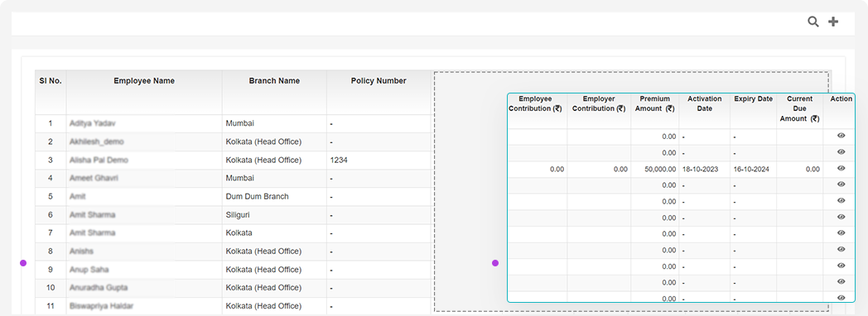Click Kolkata (Head Office) in Alisha Pal Demo row
The image size is (868, 316).
(263, 160)
